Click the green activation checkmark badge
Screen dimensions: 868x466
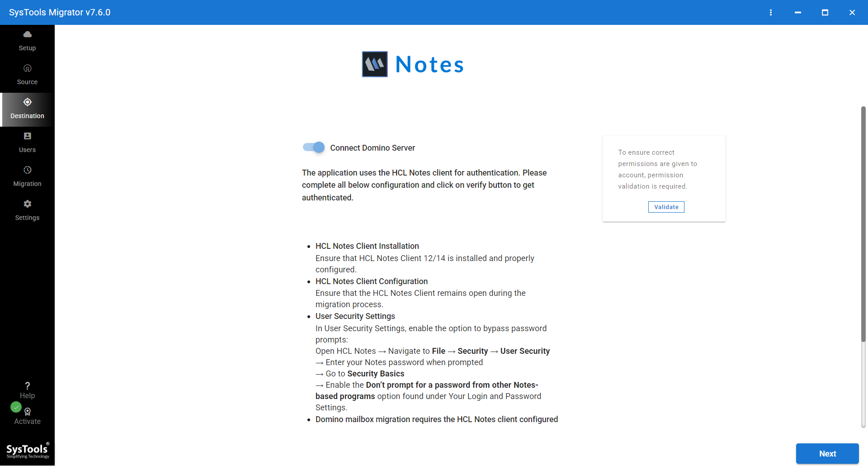pyautogui.click(x=16, y=407)
